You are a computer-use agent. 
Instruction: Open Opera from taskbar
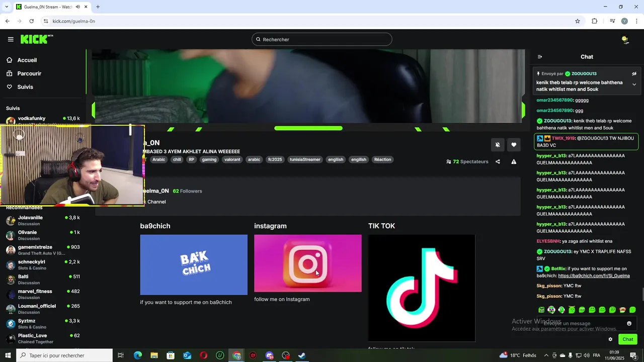coord(203,355)
